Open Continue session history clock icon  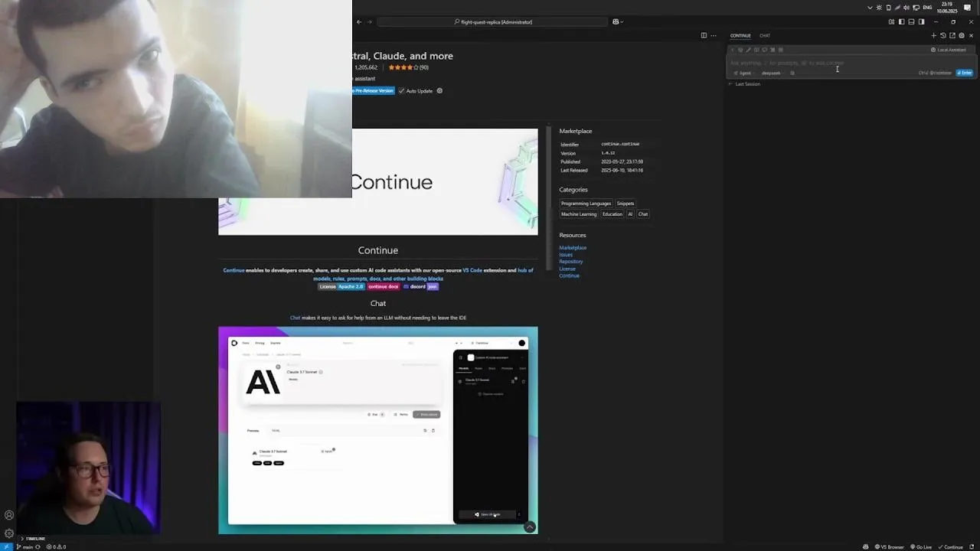coord(943,35)
